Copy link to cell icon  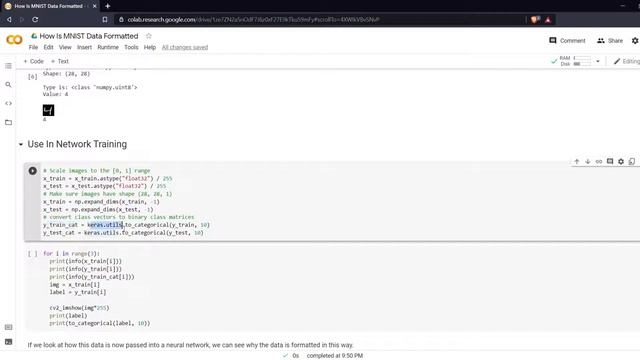pyautogui.click(x=599, y=162)
